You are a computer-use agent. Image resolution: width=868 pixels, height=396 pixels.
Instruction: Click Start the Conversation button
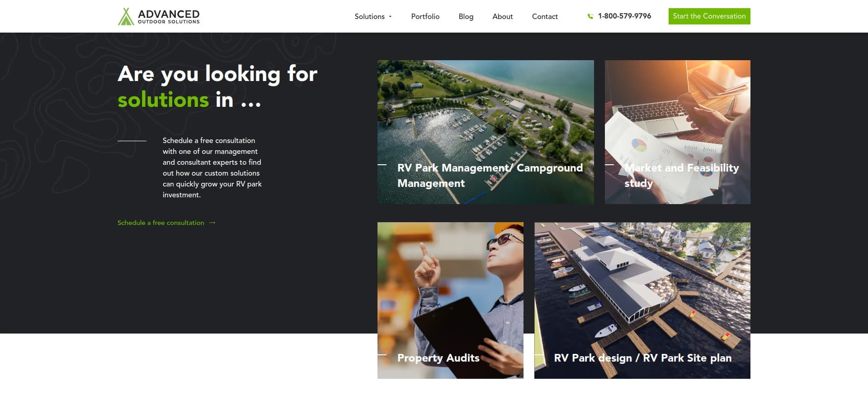coord(709,16)
